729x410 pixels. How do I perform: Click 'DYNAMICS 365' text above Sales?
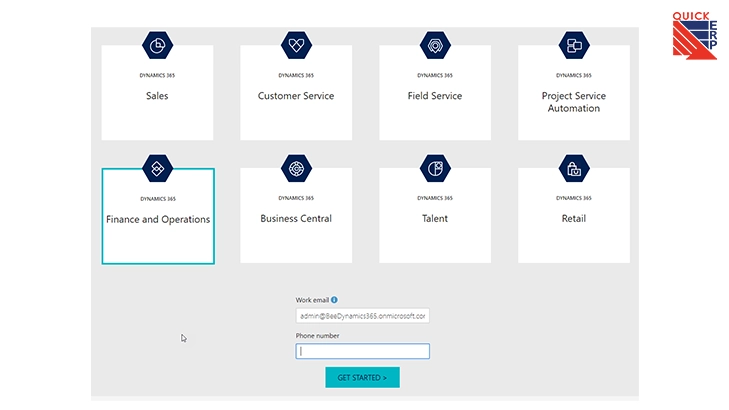157,75
